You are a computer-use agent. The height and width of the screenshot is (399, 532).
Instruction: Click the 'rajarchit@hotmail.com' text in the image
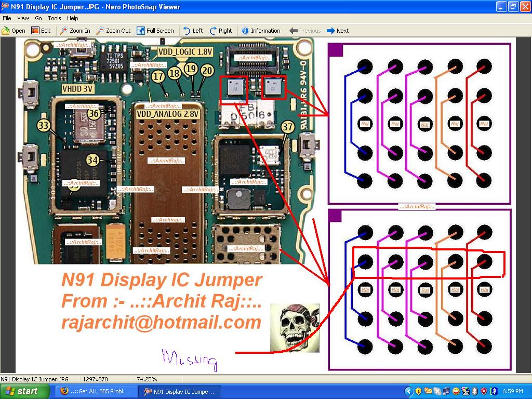(162, 322)
